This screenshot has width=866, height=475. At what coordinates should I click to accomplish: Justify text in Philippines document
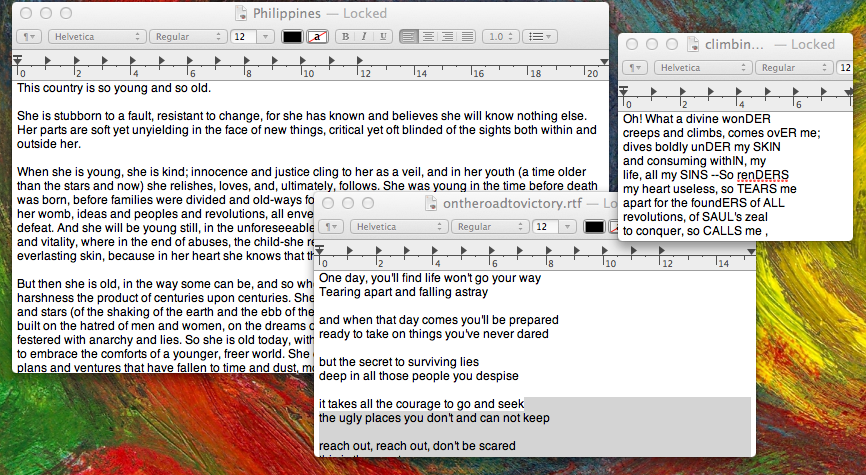(466, 37)
